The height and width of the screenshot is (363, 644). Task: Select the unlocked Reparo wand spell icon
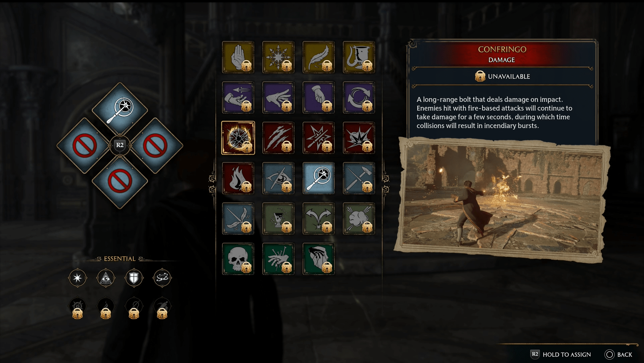click(319, 178)
